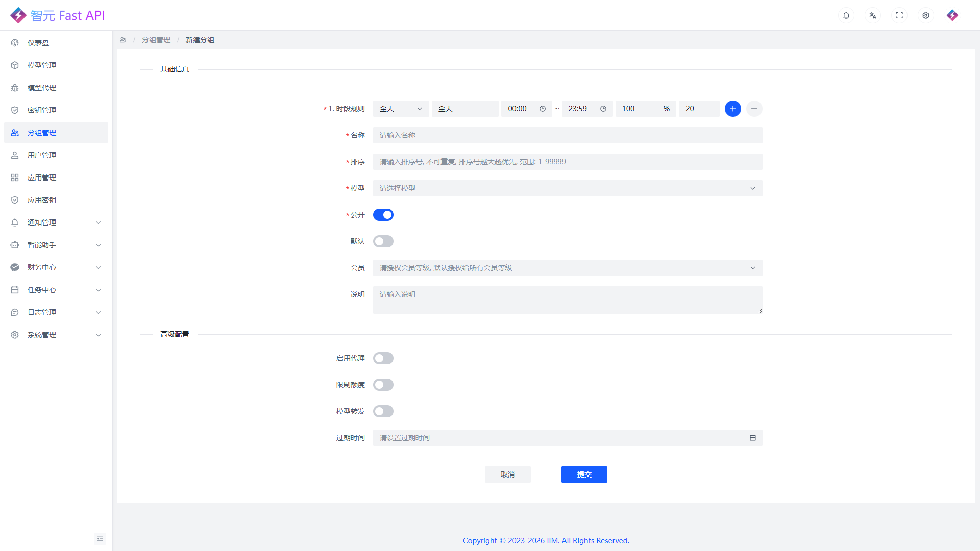
Task: Open calendar icon in 过期时间 field
Action: 753,438
